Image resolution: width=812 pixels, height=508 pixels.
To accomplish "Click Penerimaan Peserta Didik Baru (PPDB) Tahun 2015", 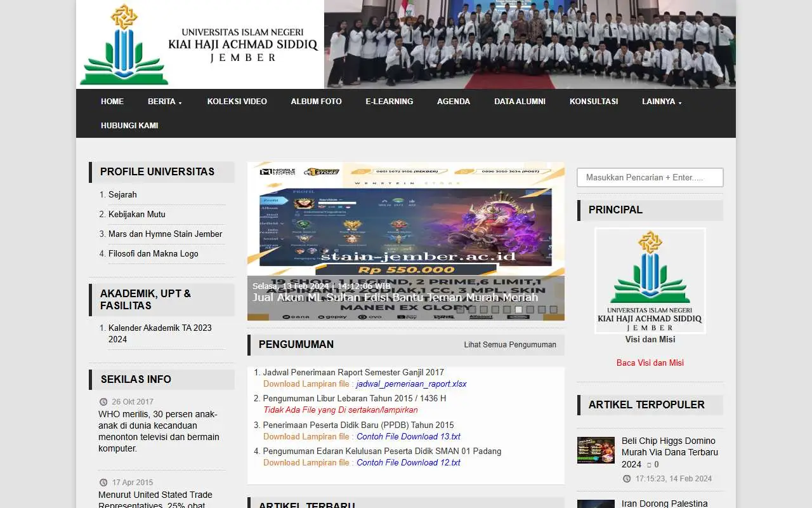I will point(358,425).
